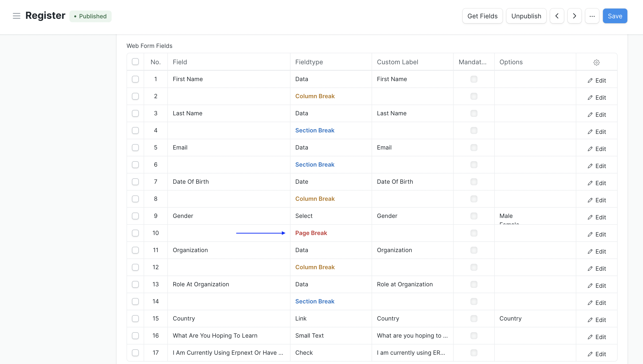Enable mandatory checkbox for Email field

click(x=473, y=148)
